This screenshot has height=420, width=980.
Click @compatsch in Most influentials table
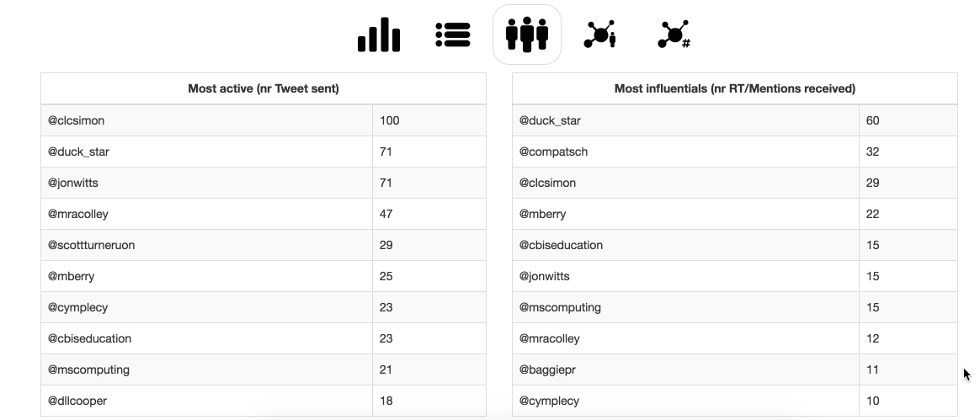click(x=553, y=152)
